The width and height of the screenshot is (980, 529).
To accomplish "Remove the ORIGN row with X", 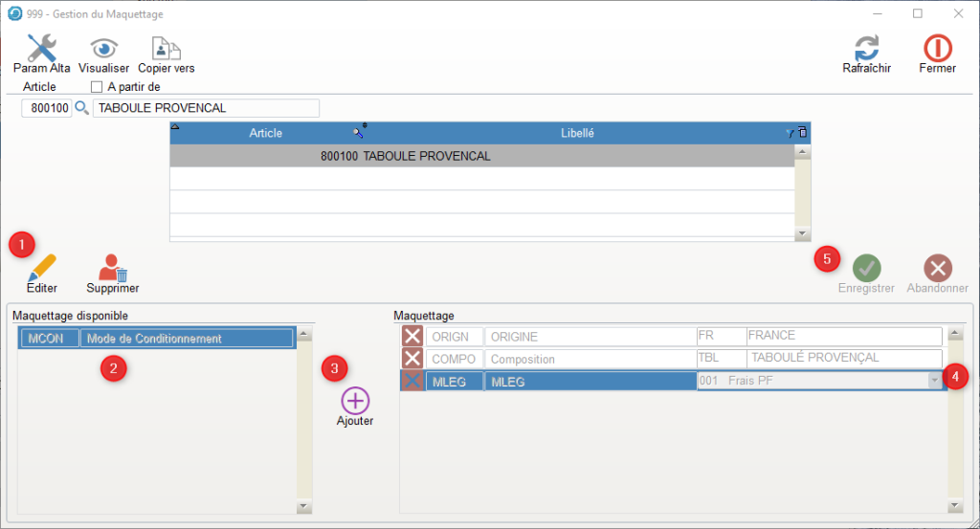I will pos(412,336).
